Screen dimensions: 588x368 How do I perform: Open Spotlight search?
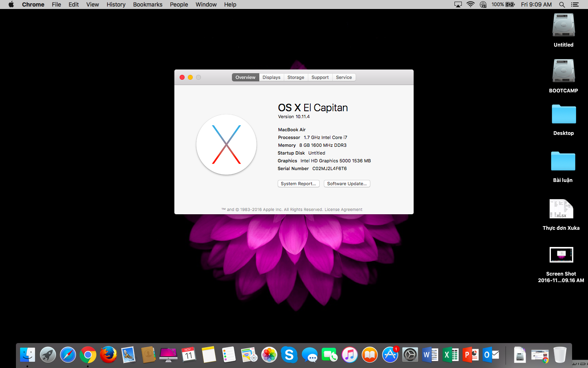click(x=562, y=4)
